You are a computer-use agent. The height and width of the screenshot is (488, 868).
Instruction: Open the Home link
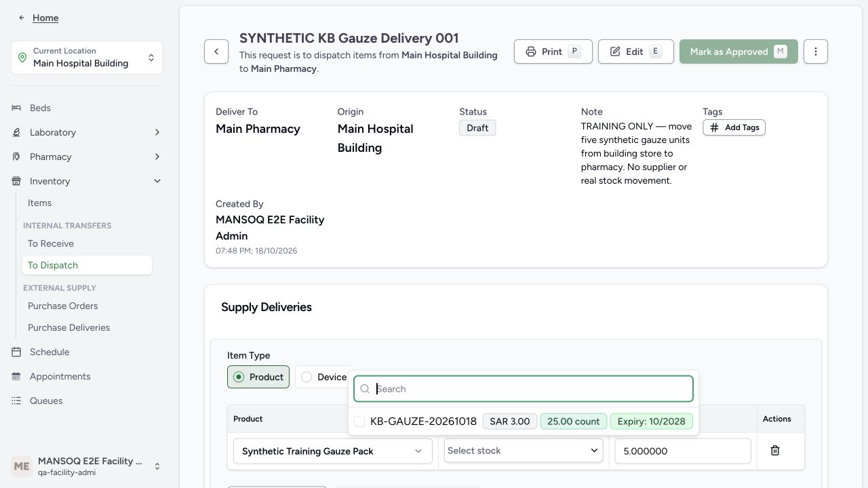click(45, 18)
